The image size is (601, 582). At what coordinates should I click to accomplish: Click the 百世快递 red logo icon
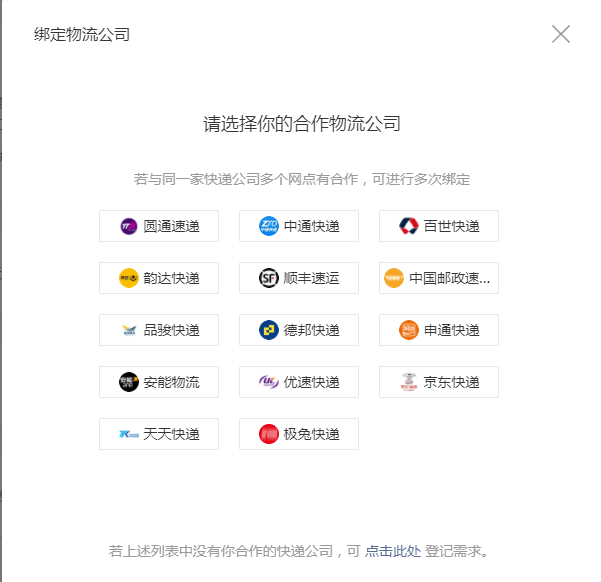[x=409, y=226]
